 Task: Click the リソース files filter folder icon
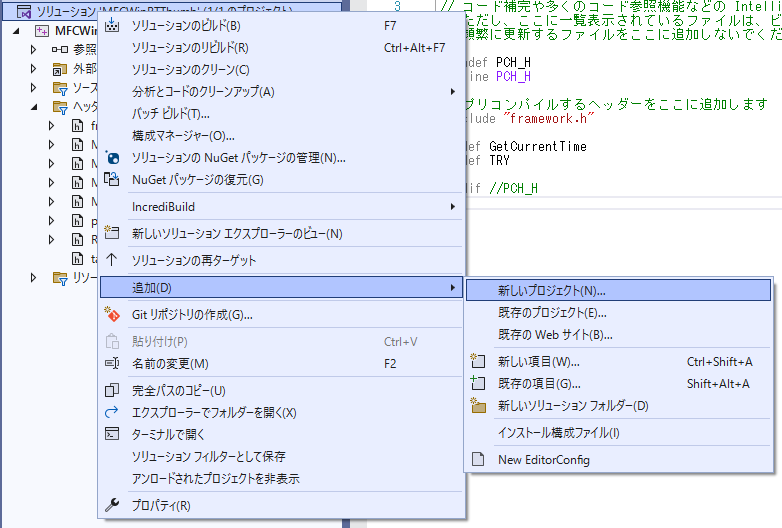click(60, 278)
